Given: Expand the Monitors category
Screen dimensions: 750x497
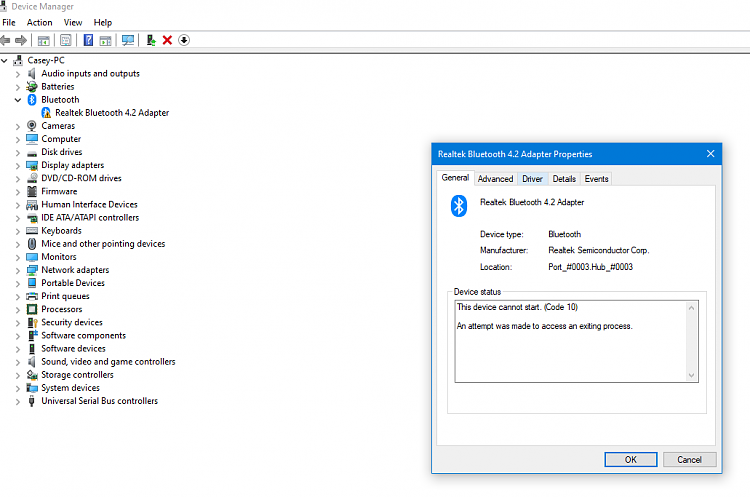Looking at the screenshot, I should pyautogui.click(x=18, y=257).
